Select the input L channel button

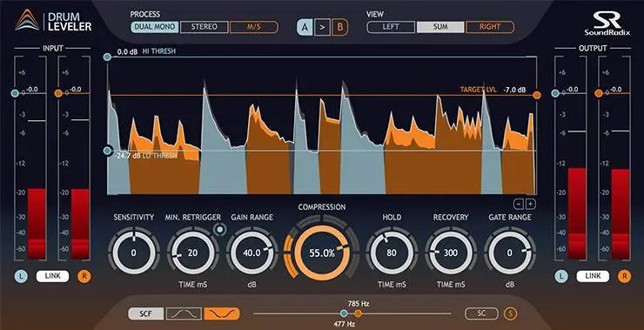coord(22,277)
